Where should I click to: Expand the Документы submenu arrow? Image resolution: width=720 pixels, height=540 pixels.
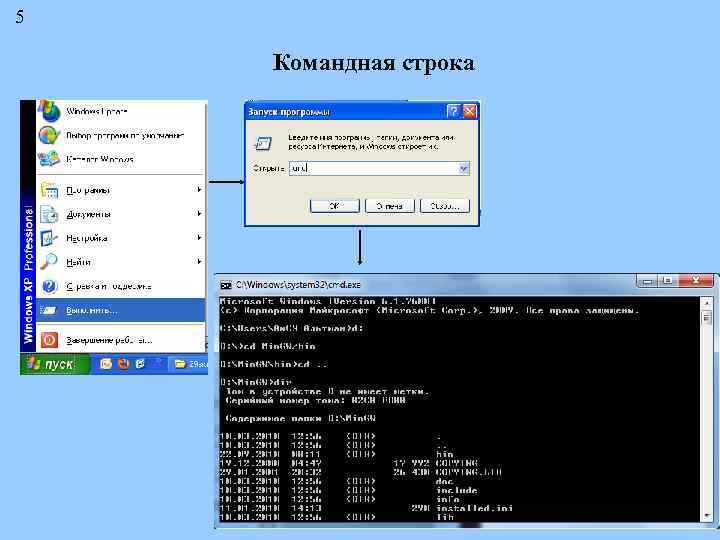199,214
